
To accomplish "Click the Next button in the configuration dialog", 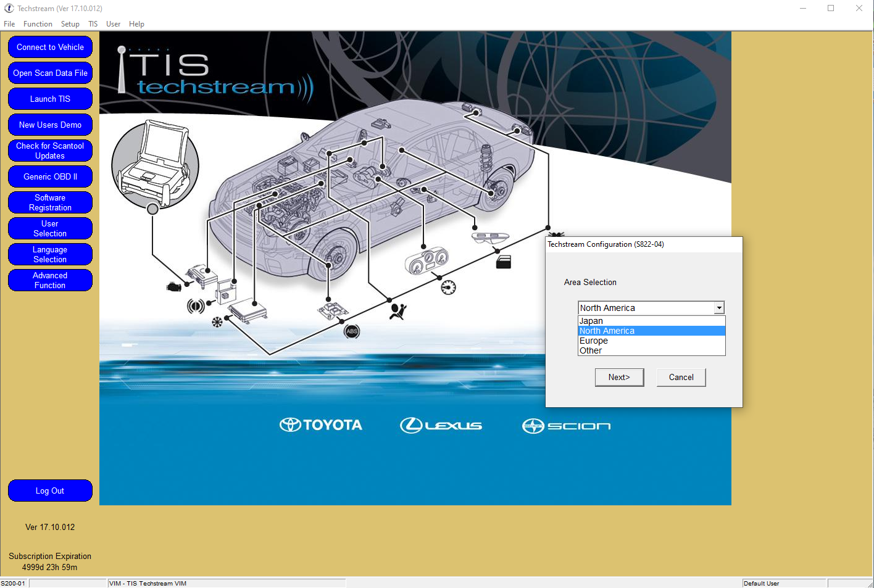I will (619, 377).
